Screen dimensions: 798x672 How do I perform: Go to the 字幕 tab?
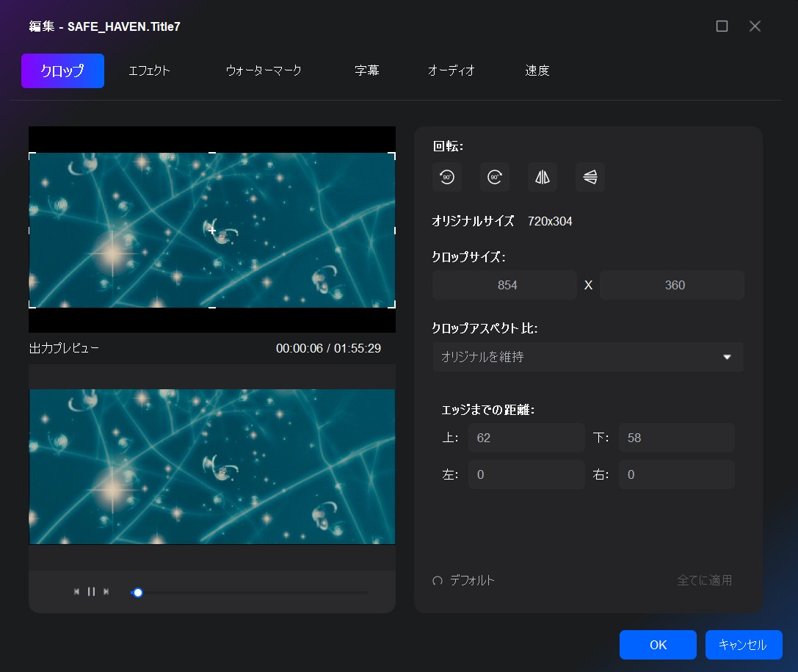pos(367,71)
